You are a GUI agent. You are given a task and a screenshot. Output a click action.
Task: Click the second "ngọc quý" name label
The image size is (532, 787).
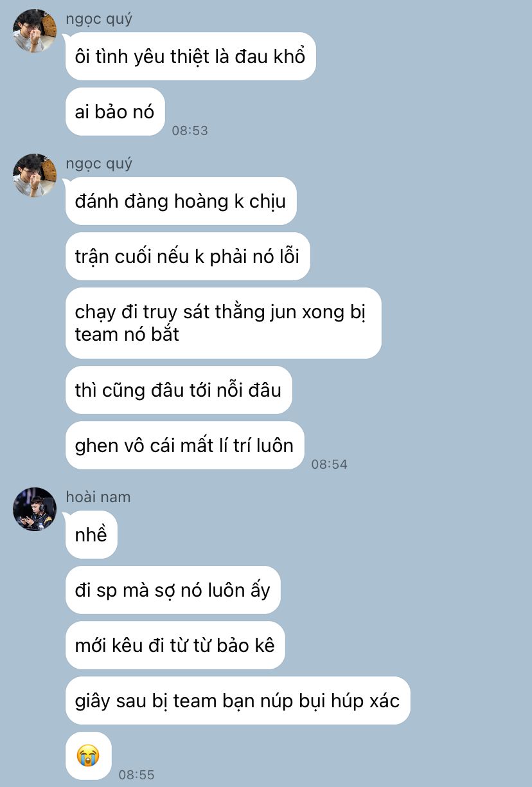pos(99,163)
